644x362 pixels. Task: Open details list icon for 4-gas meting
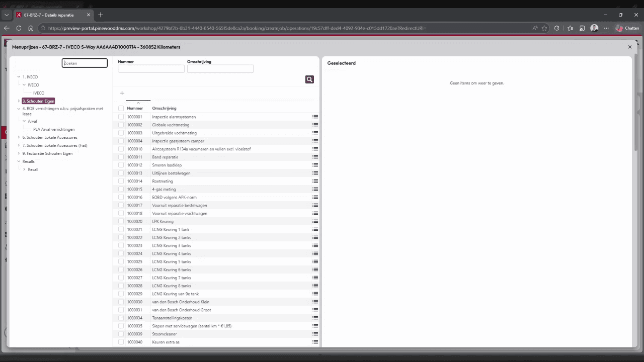click(x=315, y=189)
